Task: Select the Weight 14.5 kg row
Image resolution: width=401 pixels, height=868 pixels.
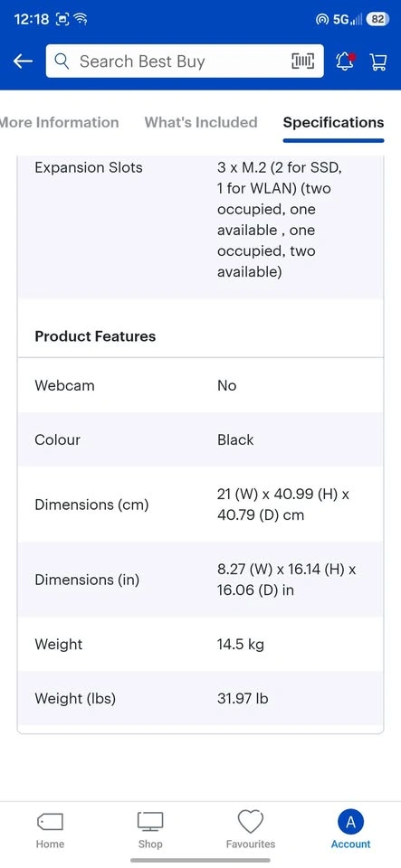Action: (x=201, y=645)
